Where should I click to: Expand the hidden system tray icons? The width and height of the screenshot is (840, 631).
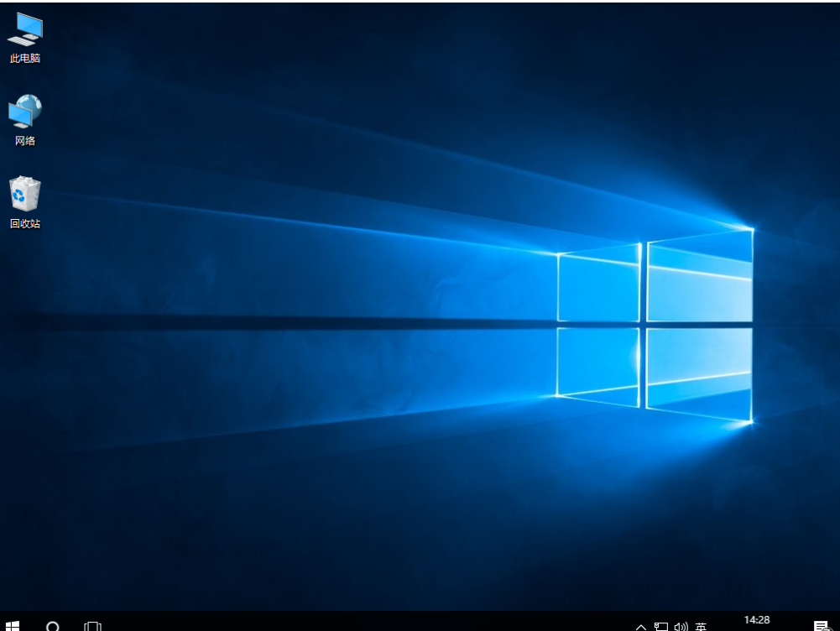point(641,627)
